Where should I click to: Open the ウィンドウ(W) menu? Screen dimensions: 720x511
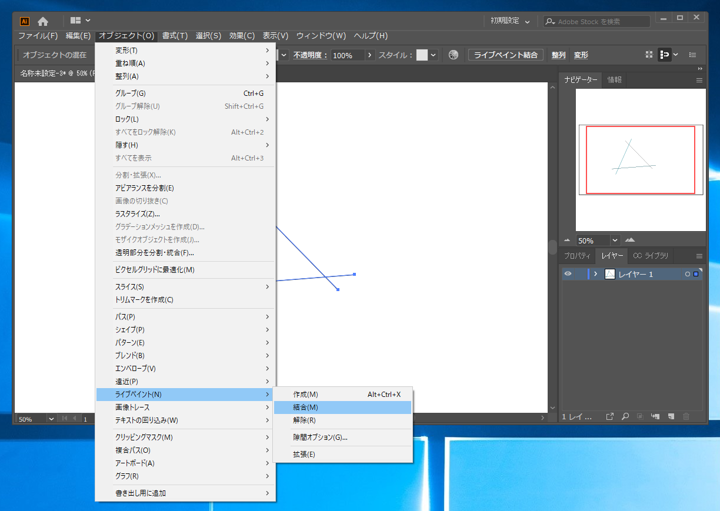pos(321,35)
